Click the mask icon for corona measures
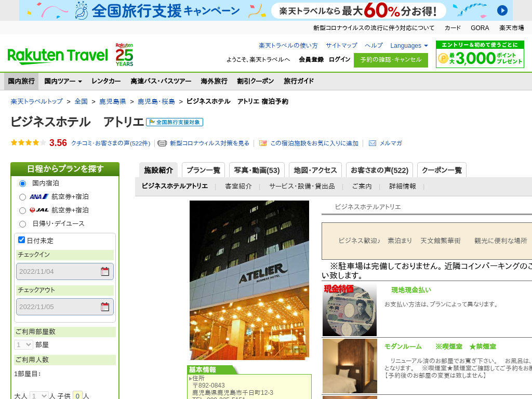The image size is (532, 399). (162, 143)
